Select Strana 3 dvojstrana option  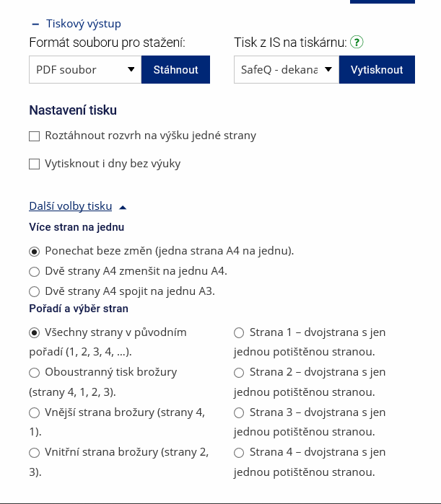[x=239, y=413]
